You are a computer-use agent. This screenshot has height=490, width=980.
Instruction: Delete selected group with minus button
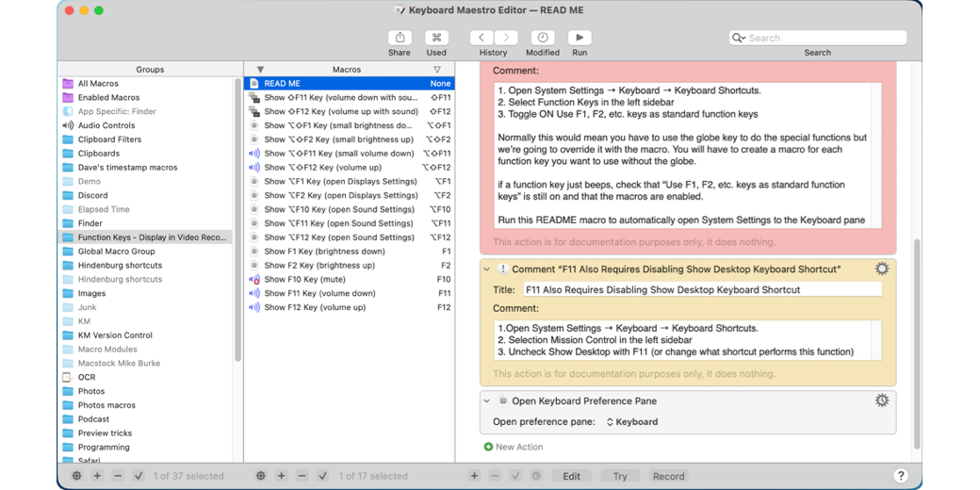coord(118,476)
